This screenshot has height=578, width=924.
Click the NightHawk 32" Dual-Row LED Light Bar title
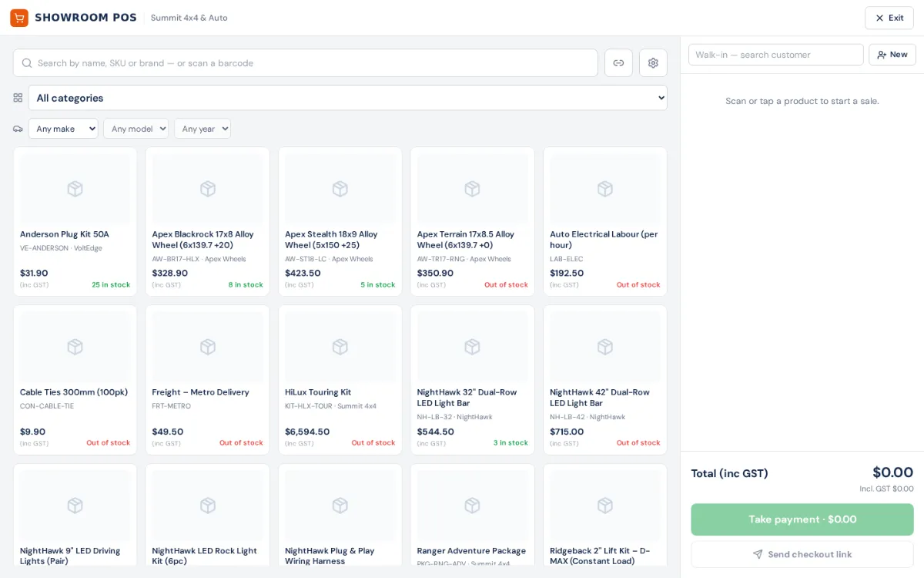pos(467,398)
